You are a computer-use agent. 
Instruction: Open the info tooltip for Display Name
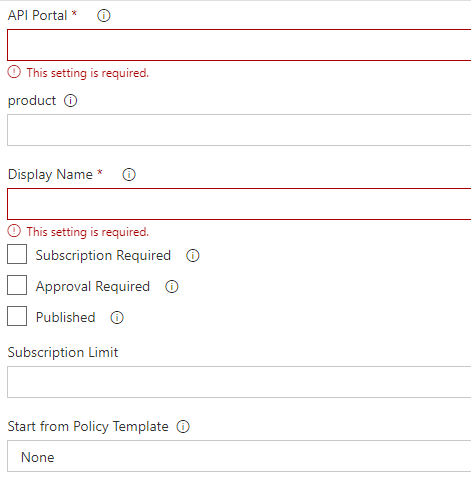pos(129,175)
